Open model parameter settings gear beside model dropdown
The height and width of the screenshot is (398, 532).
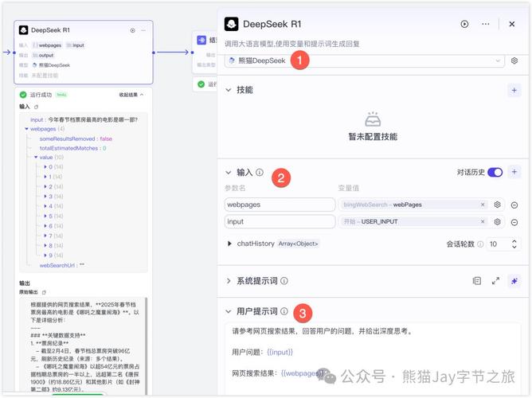pyautogui.click(x=514, y=60)
